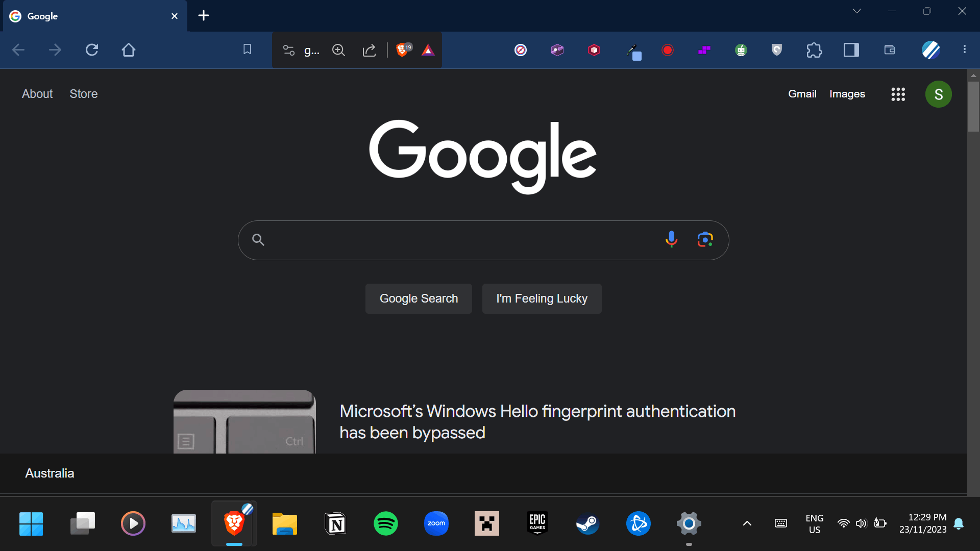Viewport: 980px width, 551px height.
Task: Open the clock showing 12:29 PM
Action: coord(923,523)
